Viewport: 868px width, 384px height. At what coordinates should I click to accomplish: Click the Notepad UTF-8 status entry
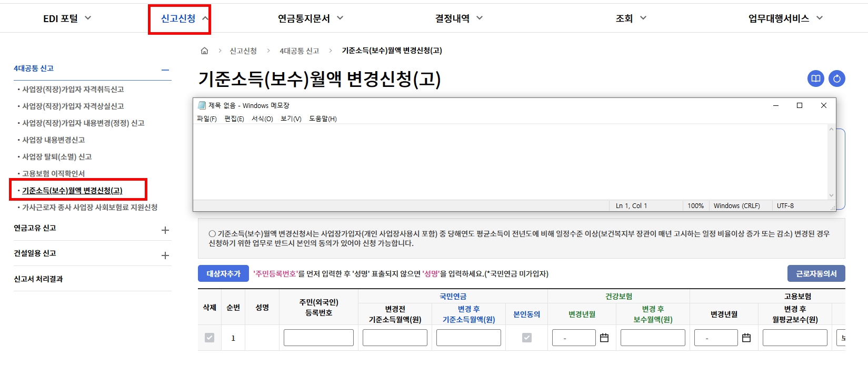tap(785, 206)
